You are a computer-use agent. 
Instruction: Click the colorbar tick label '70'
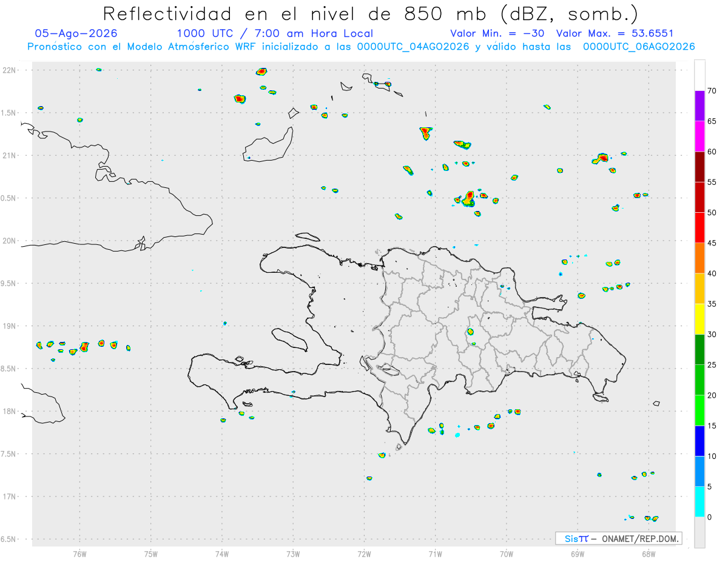(x=712, y=91)
